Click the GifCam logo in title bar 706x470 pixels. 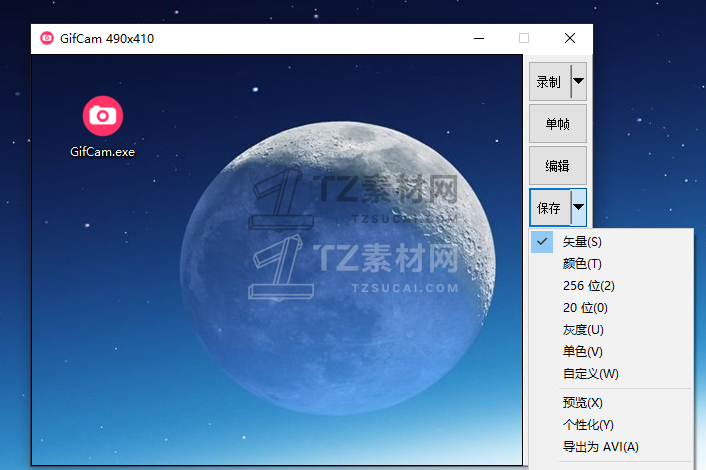coord(47,38)
